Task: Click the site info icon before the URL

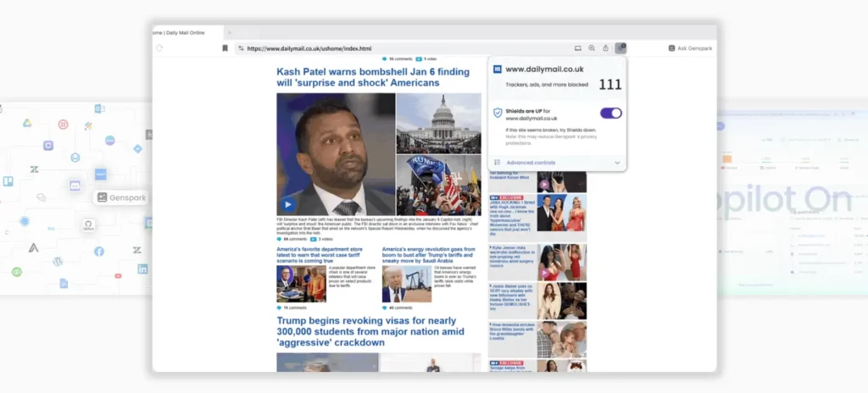Action: (241, 48)
